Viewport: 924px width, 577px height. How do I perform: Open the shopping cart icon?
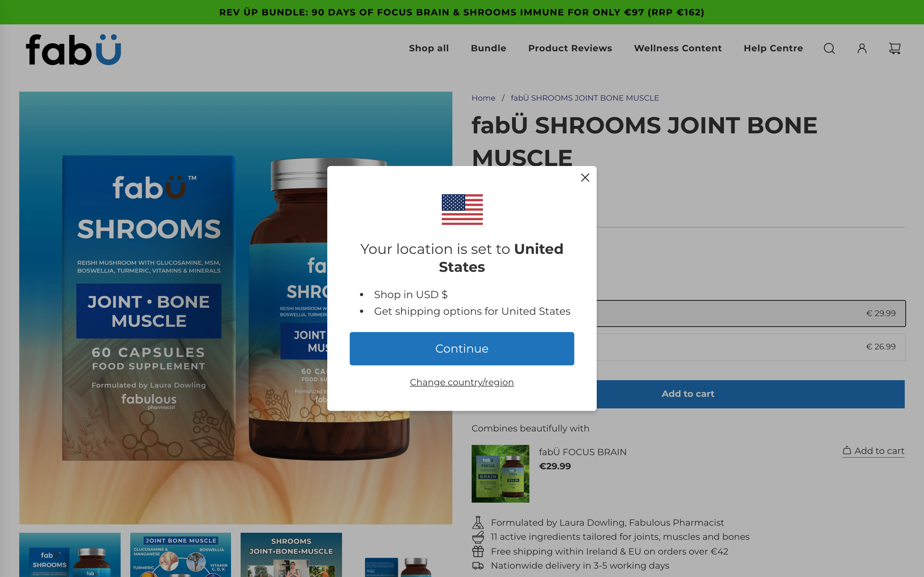[x=894, y=48]
